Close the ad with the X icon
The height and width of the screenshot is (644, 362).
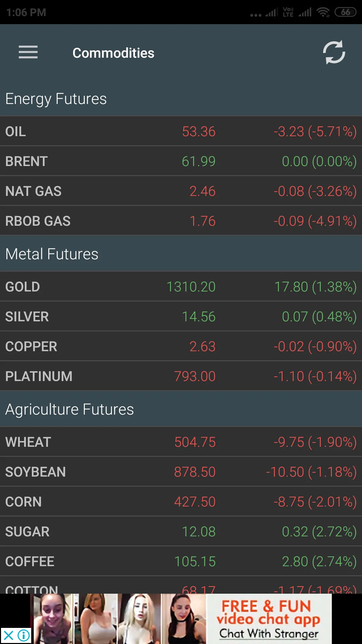[x=9, y=635]
